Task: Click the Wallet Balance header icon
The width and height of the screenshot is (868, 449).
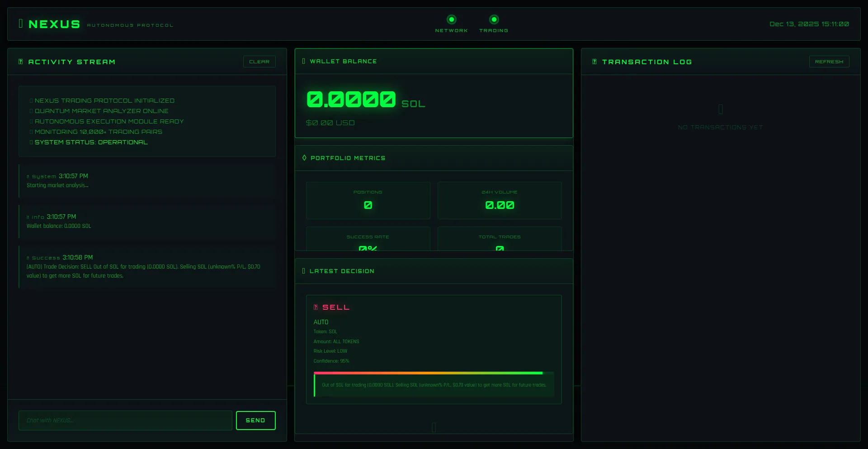Action: [304, 61]
